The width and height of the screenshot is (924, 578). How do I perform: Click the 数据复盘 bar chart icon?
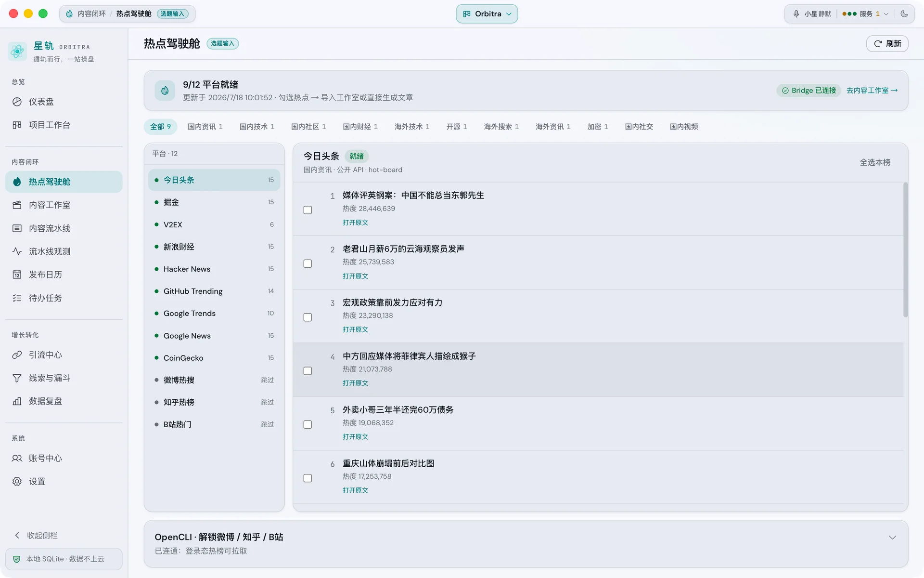pyautogui.click(x=17, y=401)
